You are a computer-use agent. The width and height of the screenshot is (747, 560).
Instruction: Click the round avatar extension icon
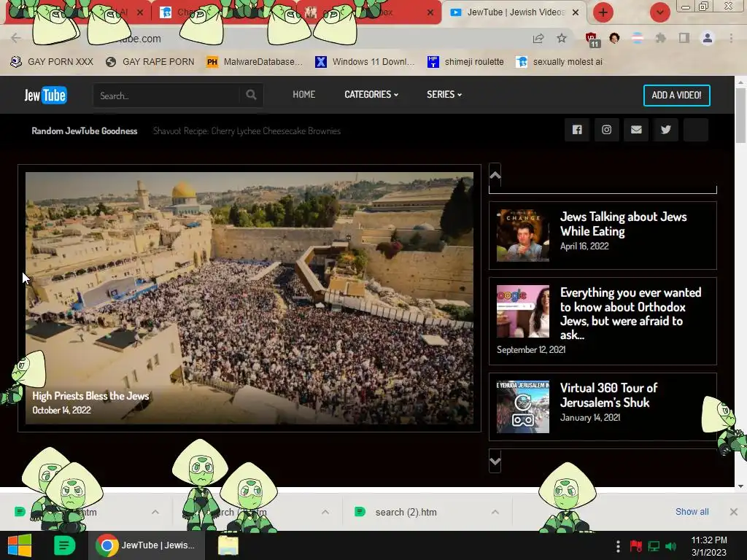[614, 38]
